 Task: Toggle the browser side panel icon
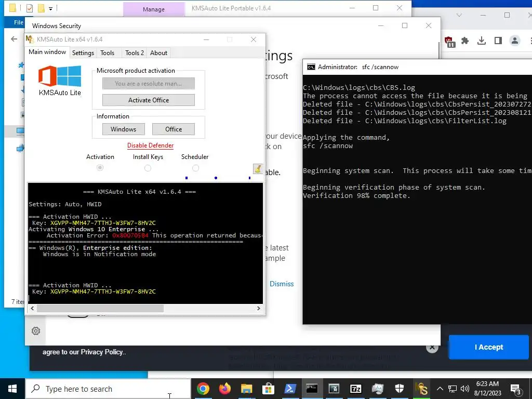(498, 41)
